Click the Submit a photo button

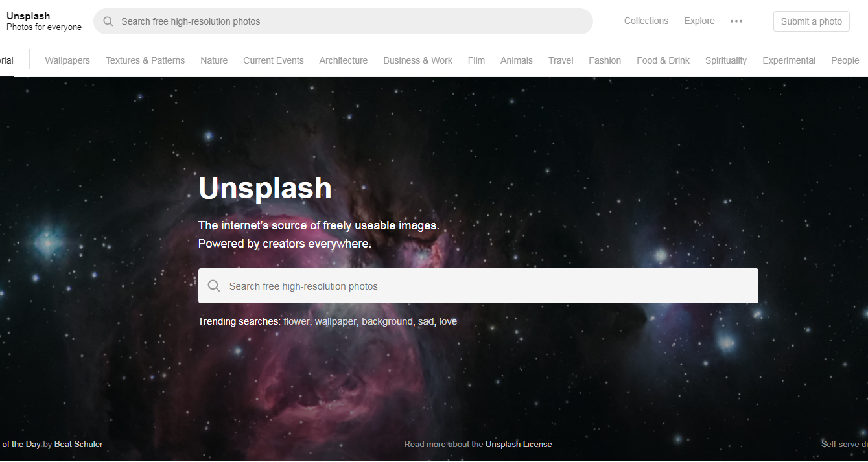point(812,21)
